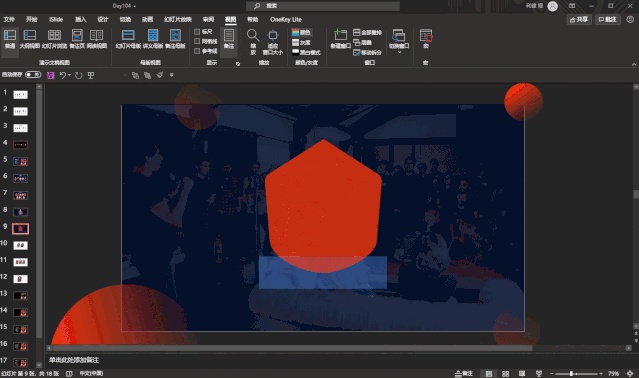
Task: Open the Show (显示) group dialog launcher
Action: 238,64
